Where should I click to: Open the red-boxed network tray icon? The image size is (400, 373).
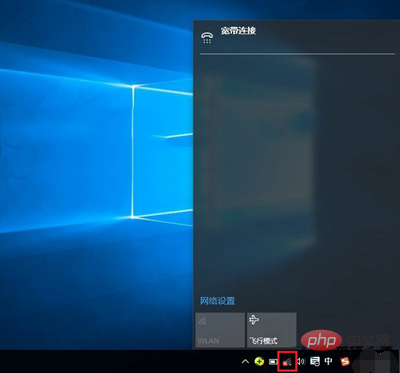[x=287, y=361]
